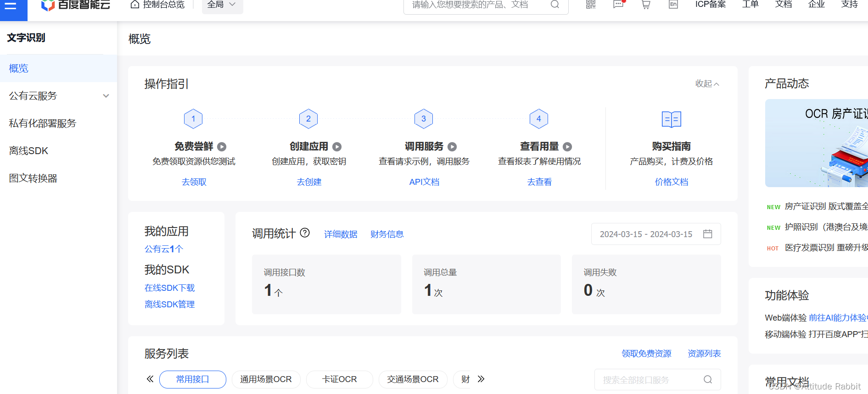Switch language with the En icon
The width and height of the screenshot is (868, 394).
[x=673, y=5]
